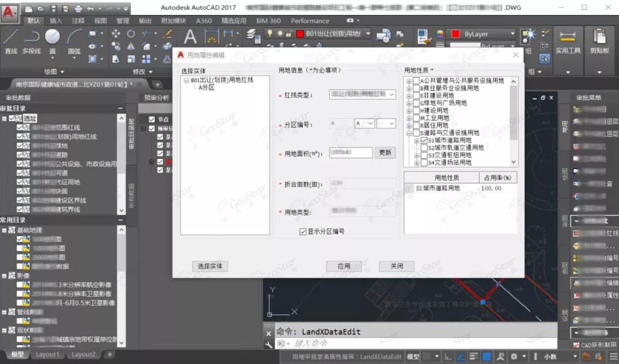The width and height of the screenshot is (619, 364).
Task: Click the Save icon in quick access toolbar
Action: coord(53,9)
